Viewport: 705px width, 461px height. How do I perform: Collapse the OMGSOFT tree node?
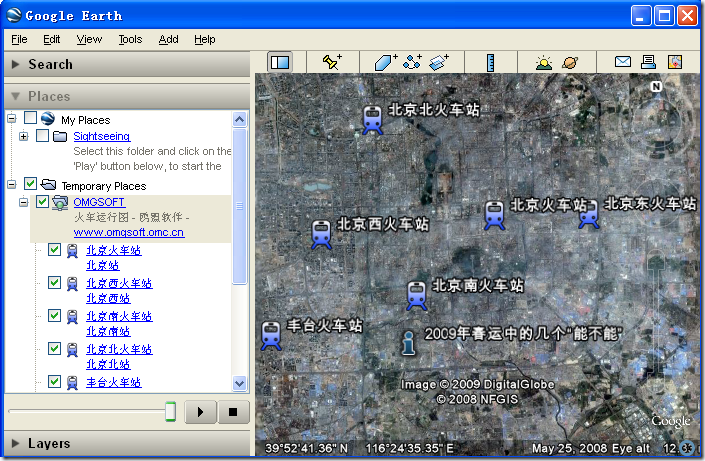24,202
